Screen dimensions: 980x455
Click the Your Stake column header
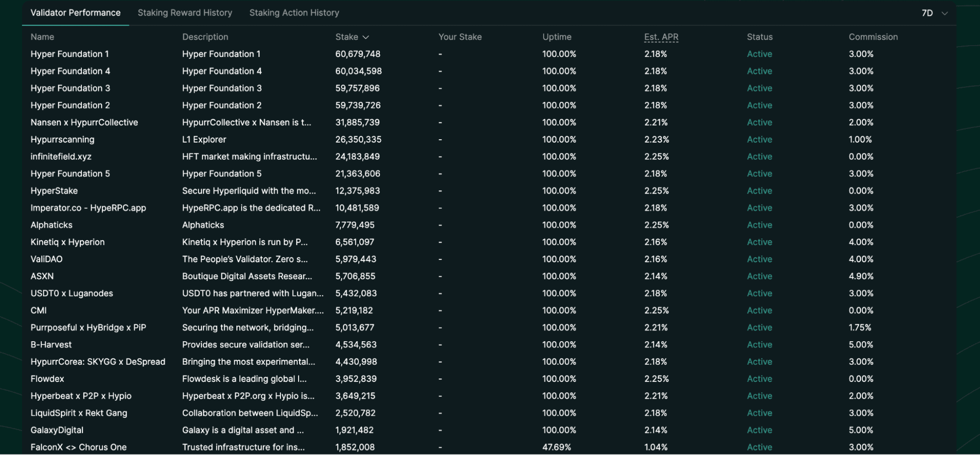pyautogui.click(x=460, y=37)
